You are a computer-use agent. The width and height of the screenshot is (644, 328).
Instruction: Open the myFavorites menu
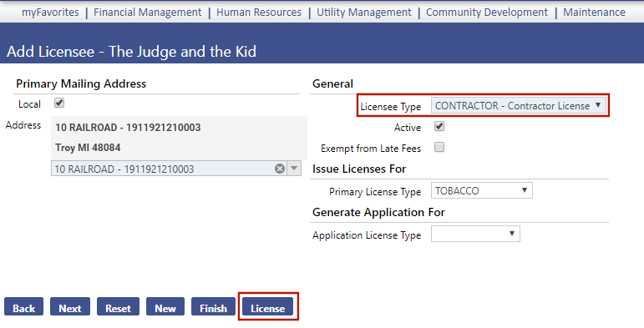tap(50, 13)
